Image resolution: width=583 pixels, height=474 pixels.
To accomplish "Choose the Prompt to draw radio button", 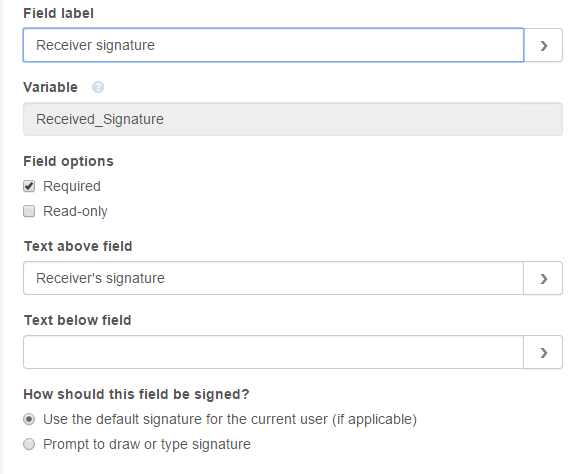I will point(29,444).
